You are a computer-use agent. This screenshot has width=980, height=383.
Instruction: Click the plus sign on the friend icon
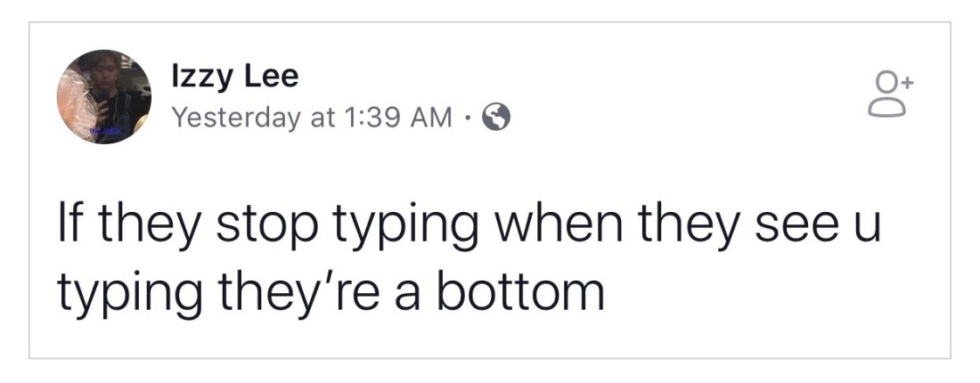908,81
